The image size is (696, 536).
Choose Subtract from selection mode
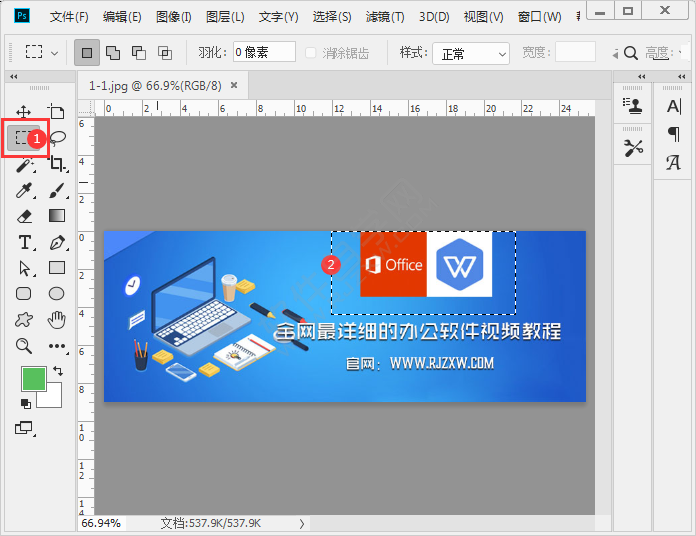[x=139, y=53]
